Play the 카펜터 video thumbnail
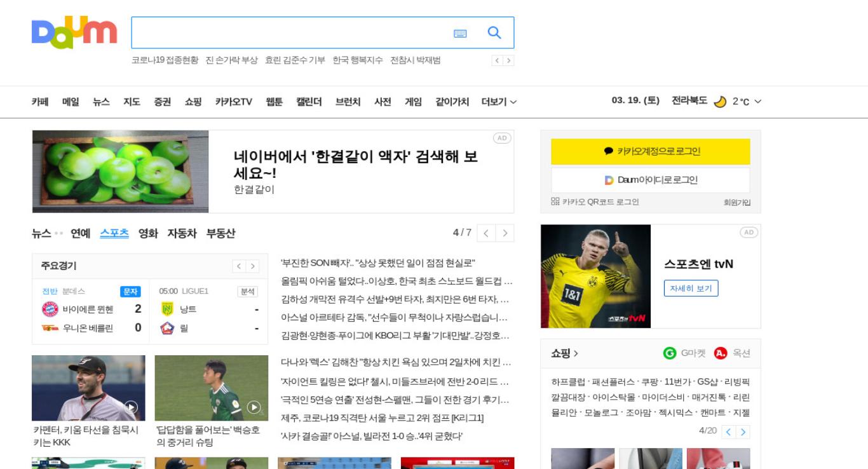868x469 pixels. click(x=88, y=388)
